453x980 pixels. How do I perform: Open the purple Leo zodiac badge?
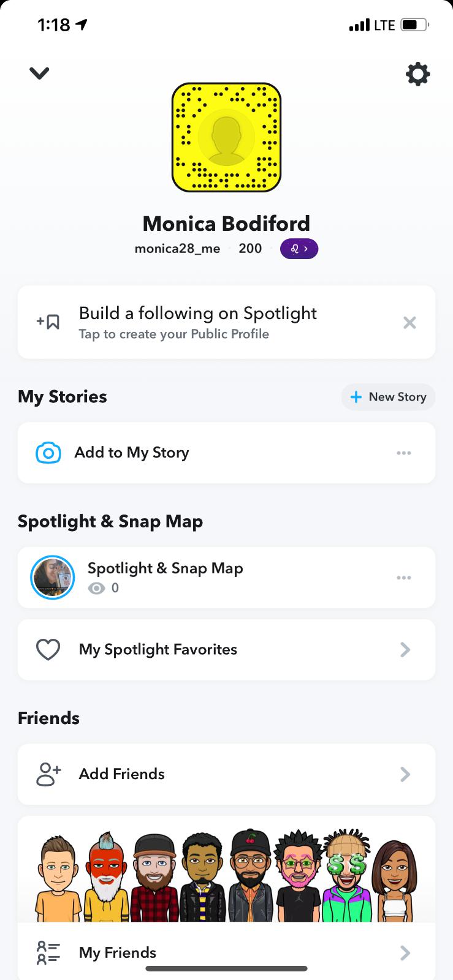pyautogui.click(x=299, y=249)
